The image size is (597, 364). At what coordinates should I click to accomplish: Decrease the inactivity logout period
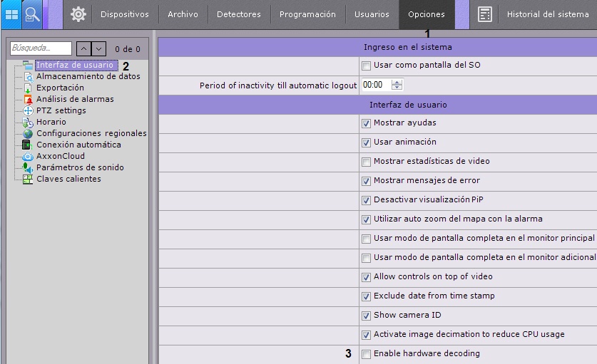(x=397, y=88)
